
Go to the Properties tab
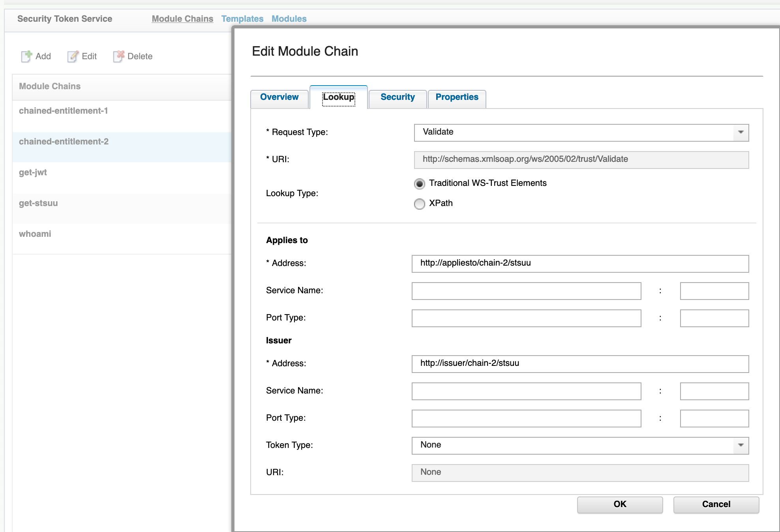pos(456,97)
